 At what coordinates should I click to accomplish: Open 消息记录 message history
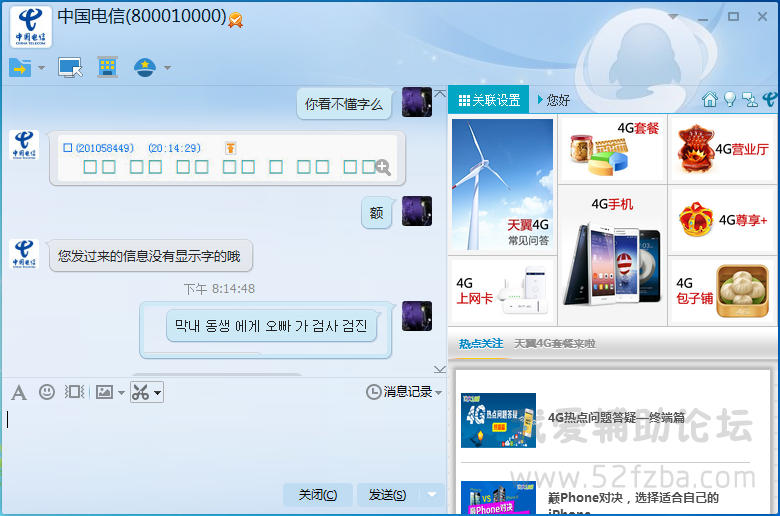399,392
